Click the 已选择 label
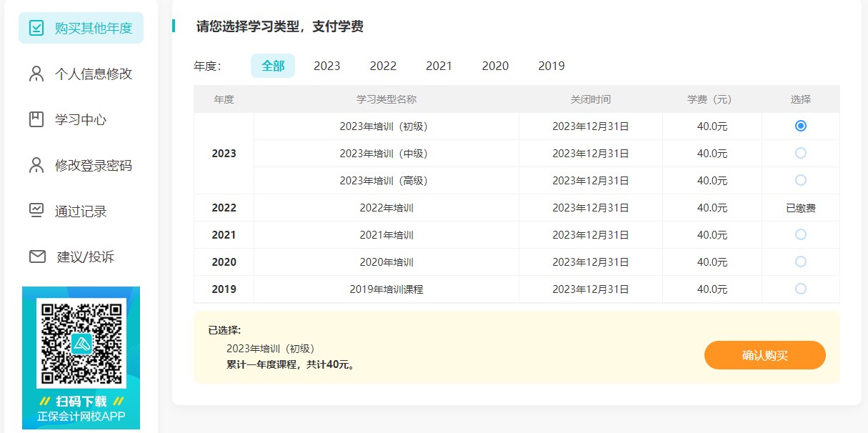 click(225, 330)
